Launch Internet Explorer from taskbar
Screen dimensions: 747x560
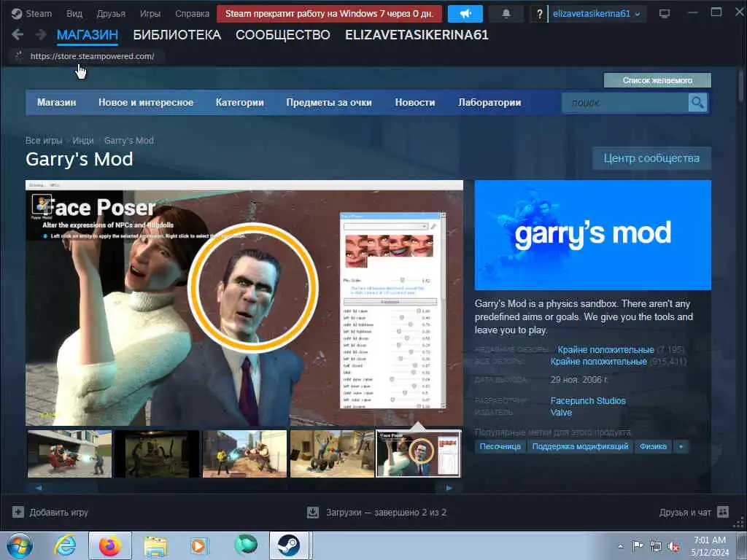coord(65,545)
